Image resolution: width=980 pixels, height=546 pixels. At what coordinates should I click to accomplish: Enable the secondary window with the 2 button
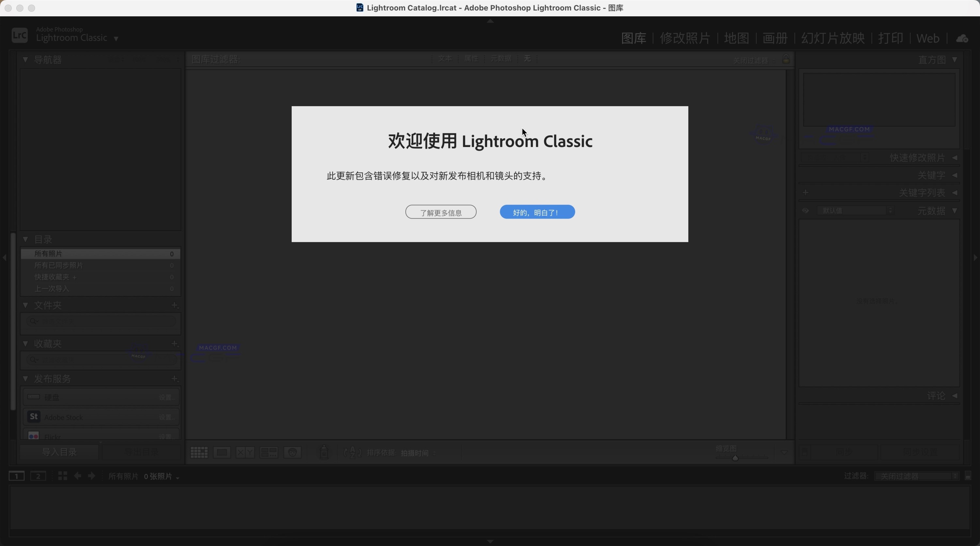tap(39, 476)
